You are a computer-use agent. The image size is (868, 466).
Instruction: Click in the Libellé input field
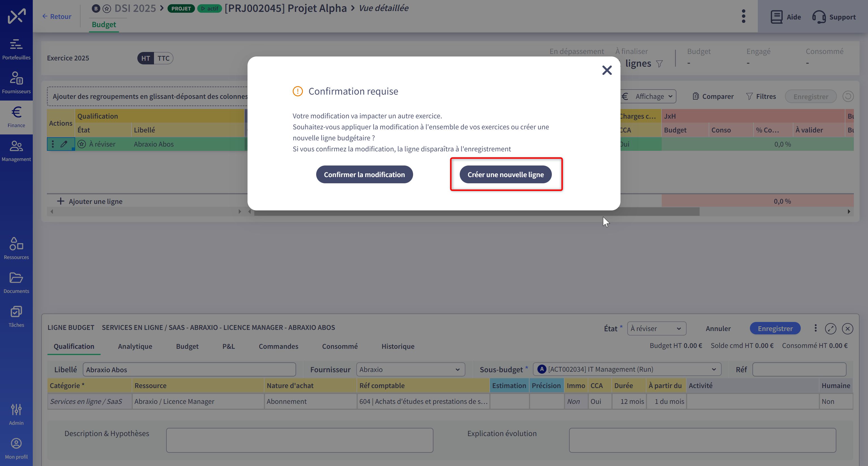point(189,369)
